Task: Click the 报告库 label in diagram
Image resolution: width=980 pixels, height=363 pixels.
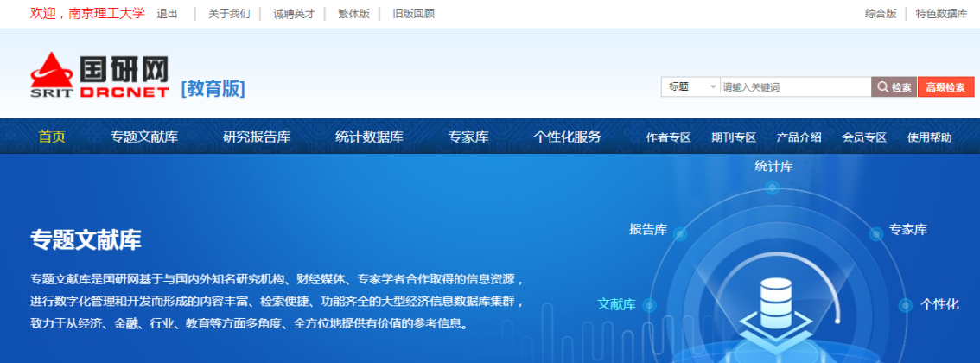Action: (x=648, y=230)
